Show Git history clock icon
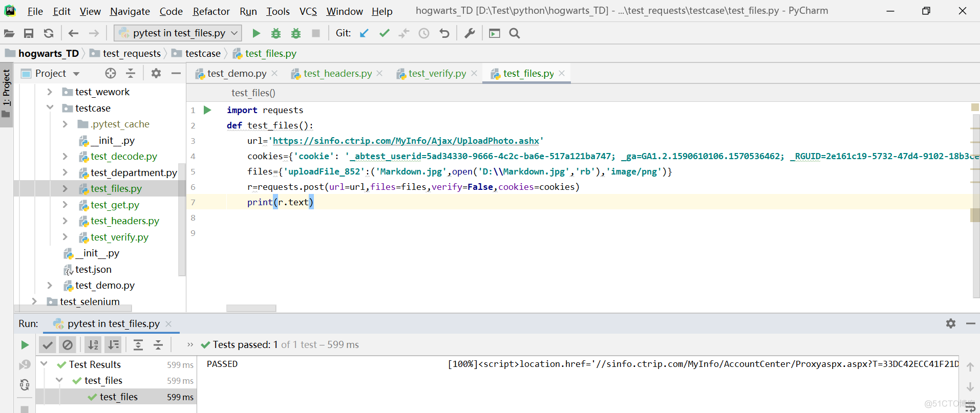The height and width of the screenshot is (413, 980). [x=424, y=33]
